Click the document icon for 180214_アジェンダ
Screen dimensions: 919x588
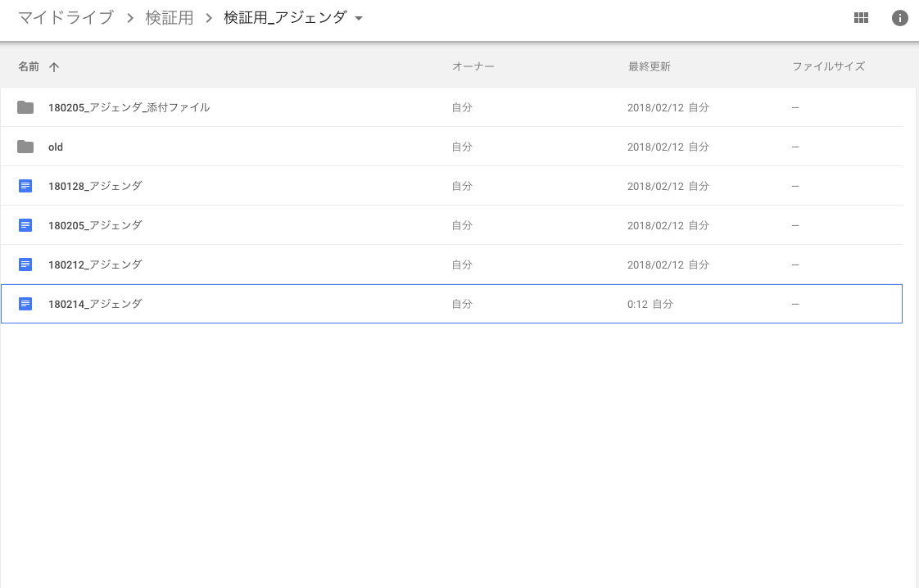pos(25,304)
